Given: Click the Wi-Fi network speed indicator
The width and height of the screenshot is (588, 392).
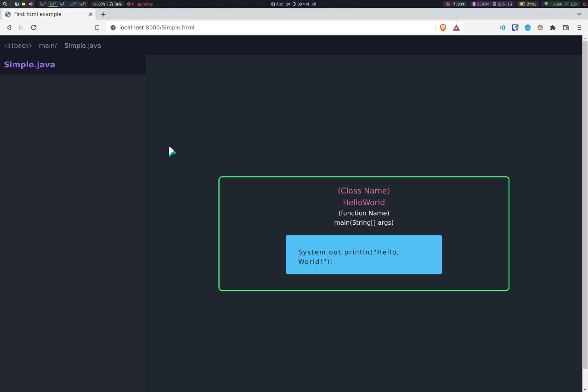Looking at the screenshot, I should (561, 4).
